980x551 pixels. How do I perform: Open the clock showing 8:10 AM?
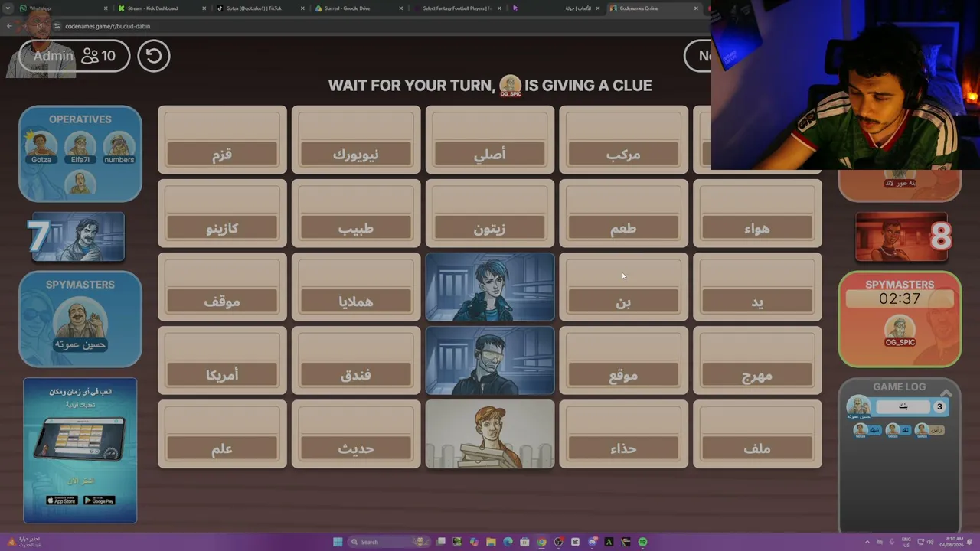(952, 542)
